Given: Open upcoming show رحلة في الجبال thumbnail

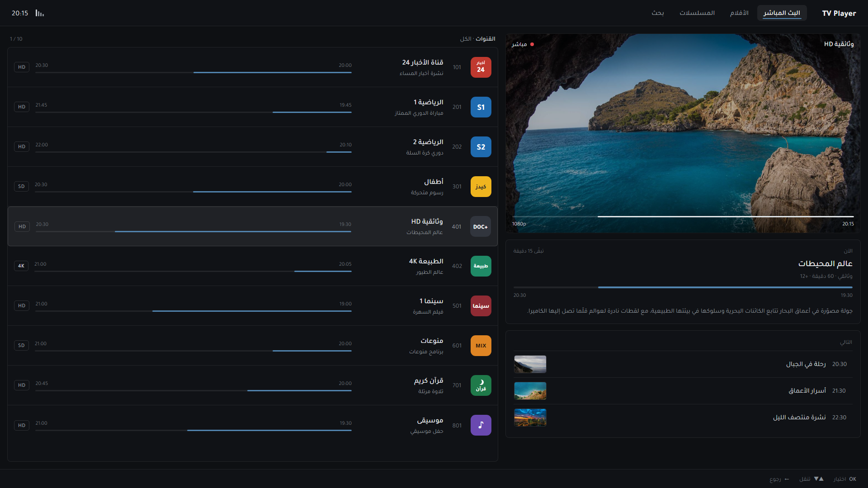Looking at the screenshot, I should [x=530, y=364].
